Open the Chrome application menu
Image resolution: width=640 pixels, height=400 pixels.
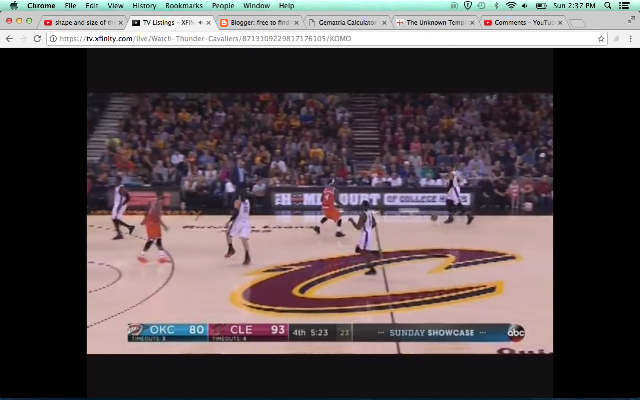(41, 6)
